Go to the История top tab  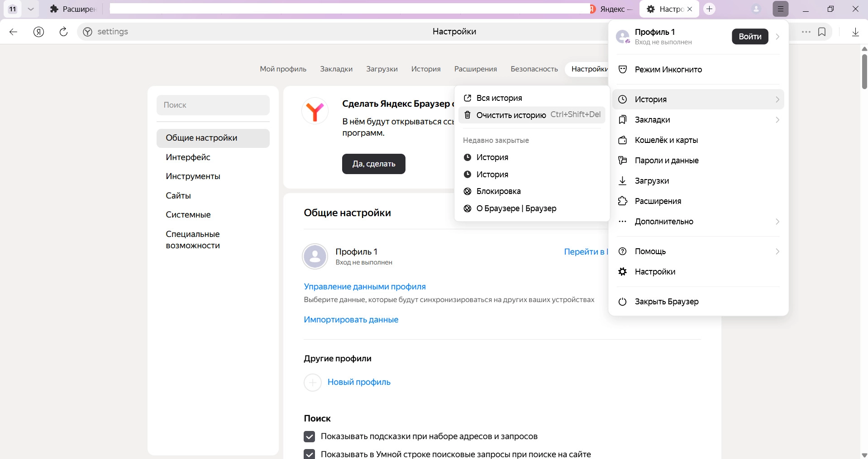pyautogui.click(x=426, y=69)
